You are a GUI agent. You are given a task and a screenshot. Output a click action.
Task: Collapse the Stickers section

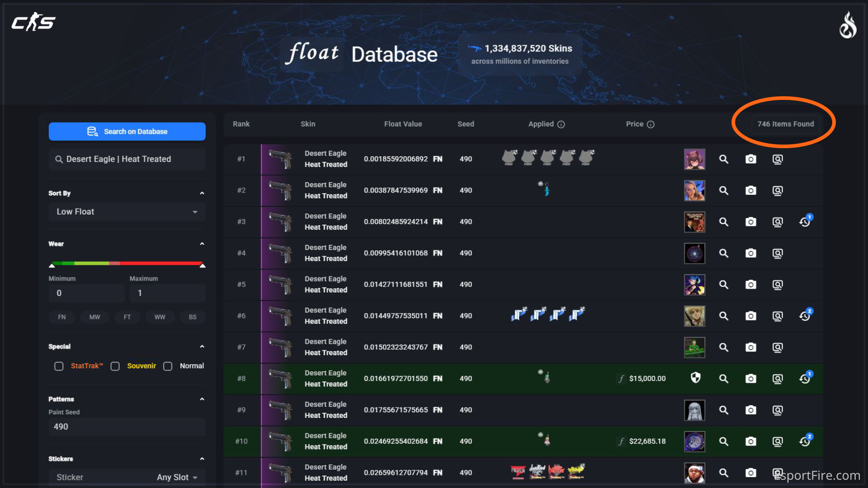click(202, 459)
